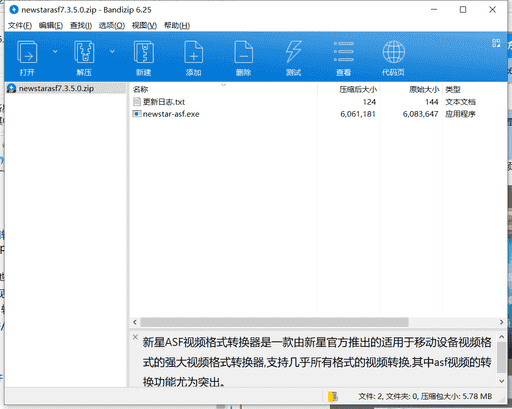The width and height of the screenshot is (512, 409).
Task: Expand the Extract button dropdown arrow
Action: point(112,51)
